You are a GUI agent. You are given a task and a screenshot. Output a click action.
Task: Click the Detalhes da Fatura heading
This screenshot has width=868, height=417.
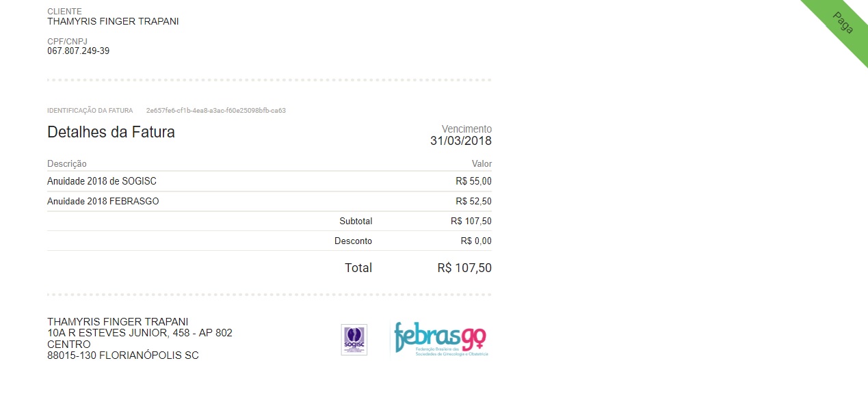[111, 133]
